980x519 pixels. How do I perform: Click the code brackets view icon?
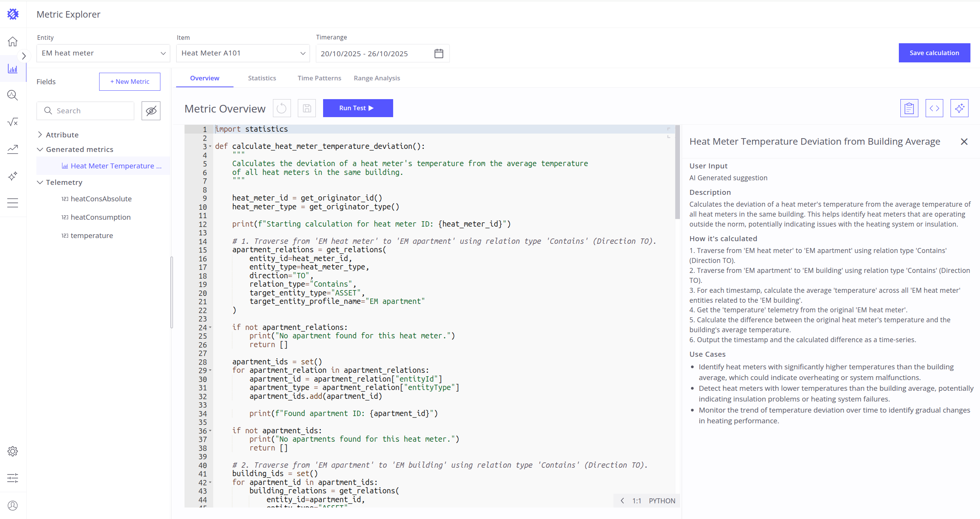(934, 108)
